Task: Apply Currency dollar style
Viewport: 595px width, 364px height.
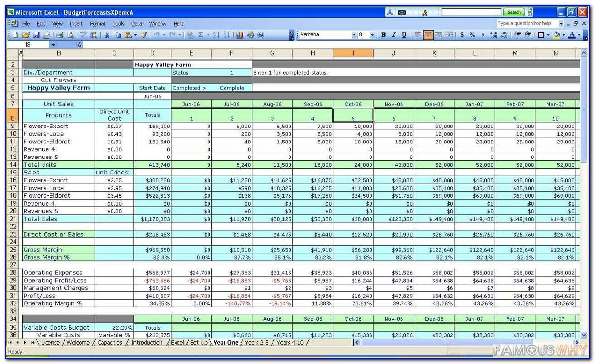Action: click(462, 35)
